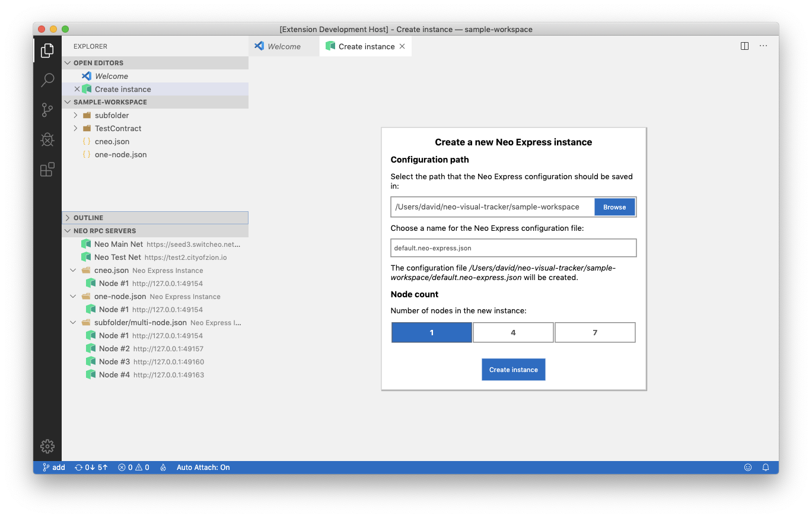This screenshot has height=518, width=812.
Task: Open Source Control view in activity bar
Action: click(47, 110)
